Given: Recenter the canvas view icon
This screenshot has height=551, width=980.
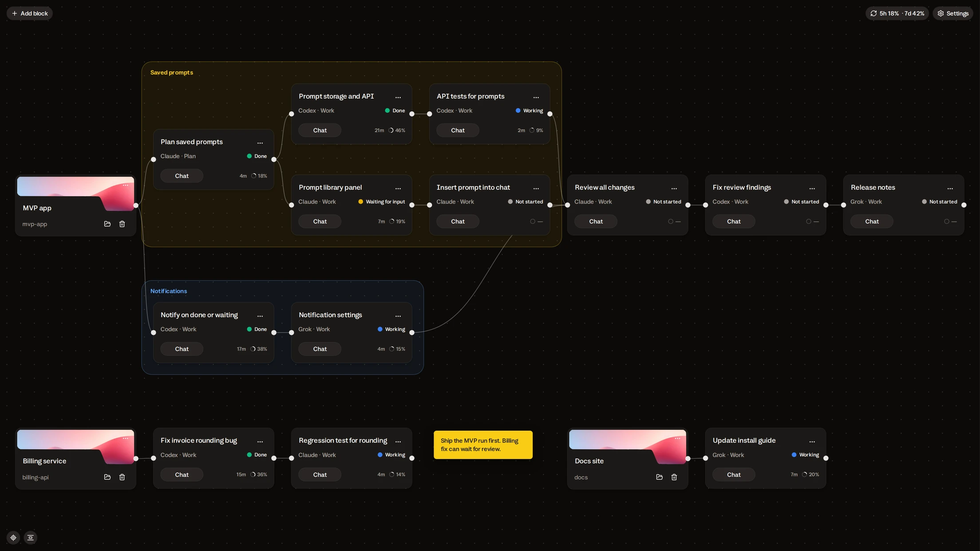Looking at the screenshot, I should click(13, 538).
